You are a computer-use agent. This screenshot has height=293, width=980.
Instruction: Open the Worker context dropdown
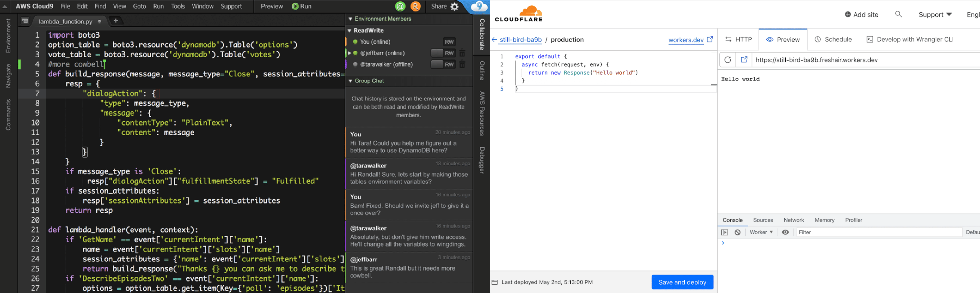point(761,232)
